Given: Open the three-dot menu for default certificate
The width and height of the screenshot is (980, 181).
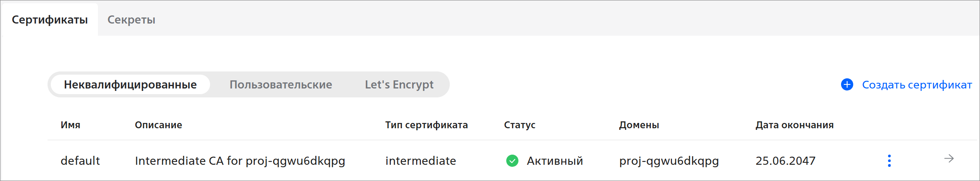Looking at the screenshot, I should (889, 161).
